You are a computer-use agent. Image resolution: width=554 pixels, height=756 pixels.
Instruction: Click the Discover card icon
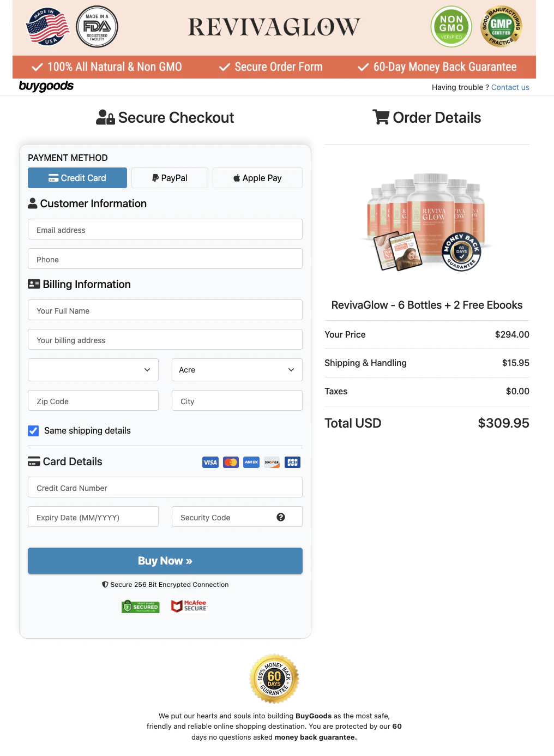(x=272, y=463)
